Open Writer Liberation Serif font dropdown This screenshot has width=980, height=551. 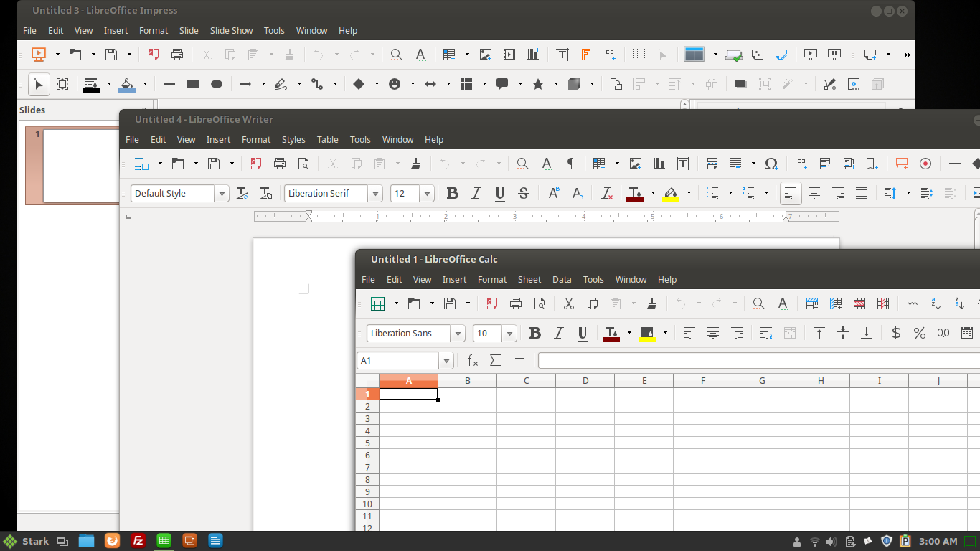pyautogui.click(x=375, y=194)
